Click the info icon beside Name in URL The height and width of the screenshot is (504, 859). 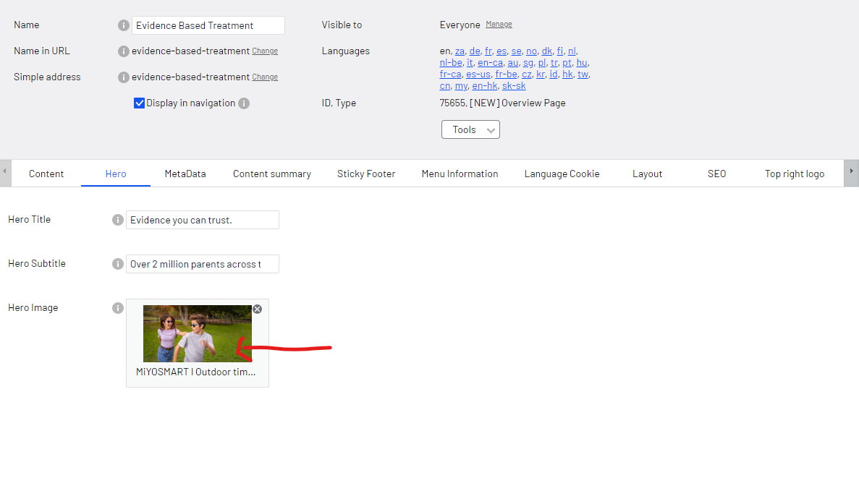[124, 51]
